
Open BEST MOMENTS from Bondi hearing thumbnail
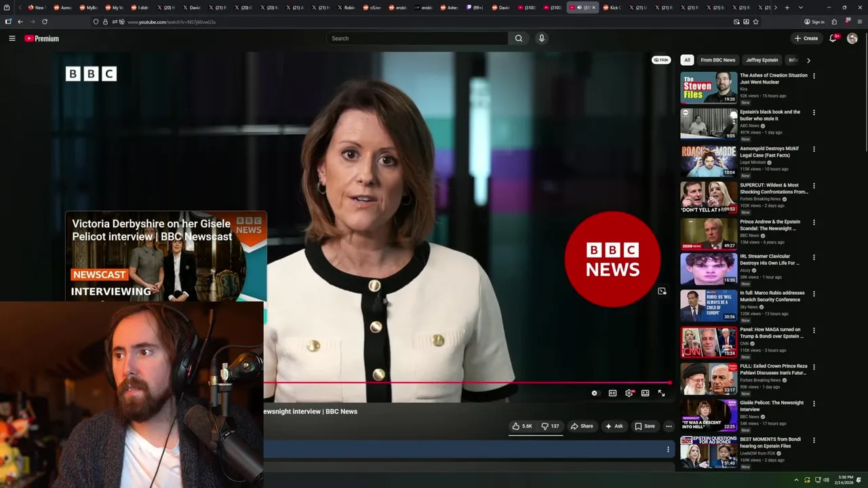(709, 451)
